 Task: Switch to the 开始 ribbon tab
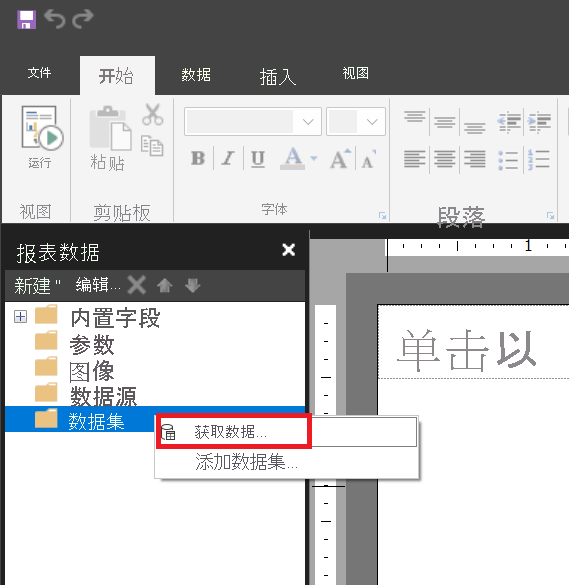[117, 76]
